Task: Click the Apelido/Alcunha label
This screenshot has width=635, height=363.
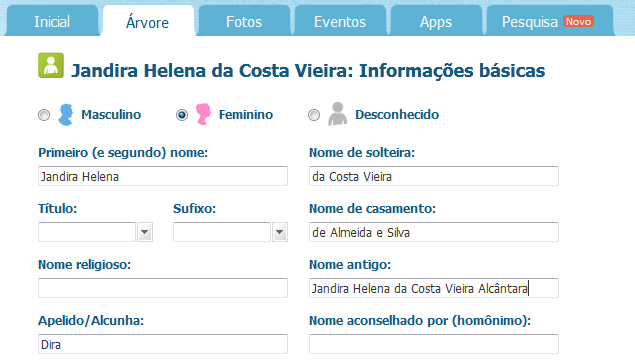Action: 91,320
